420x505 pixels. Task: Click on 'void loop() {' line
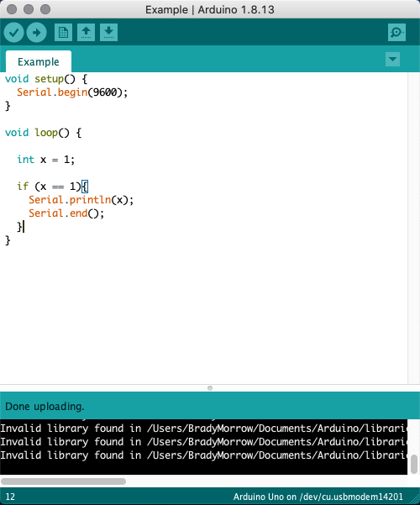pos(43,133)
